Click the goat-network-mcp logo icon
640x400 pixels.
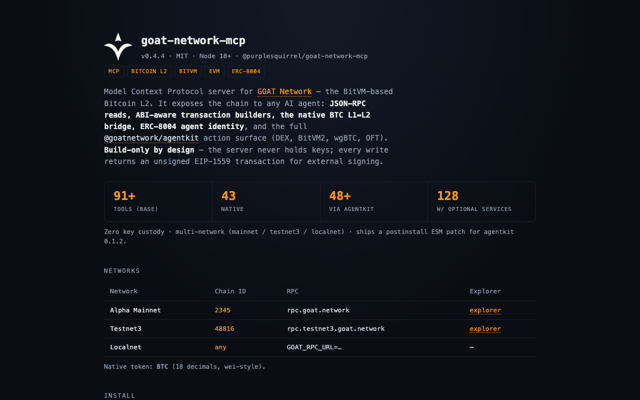pos(118,47)
